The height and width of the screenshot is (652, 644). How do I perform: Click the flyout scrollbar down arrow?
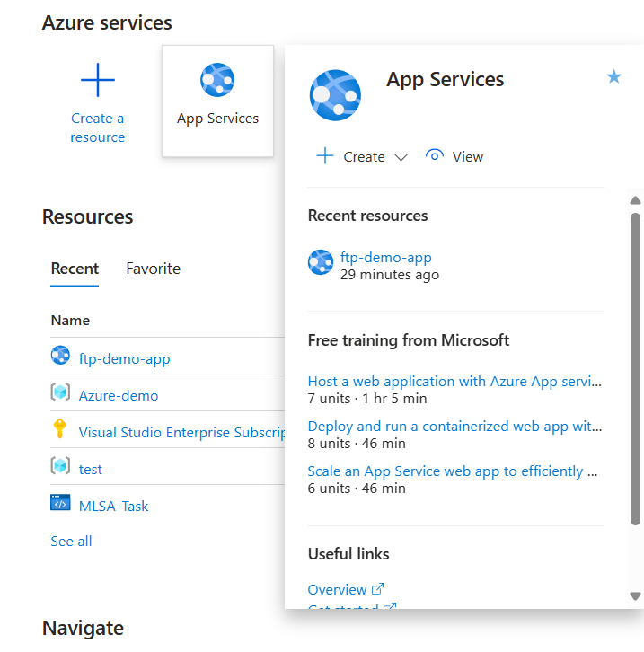[635, 596]
